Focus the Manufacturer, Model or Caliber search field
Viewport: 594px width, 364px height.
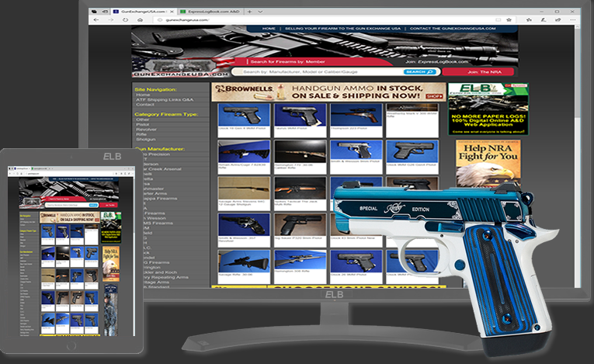coord(318,71)
